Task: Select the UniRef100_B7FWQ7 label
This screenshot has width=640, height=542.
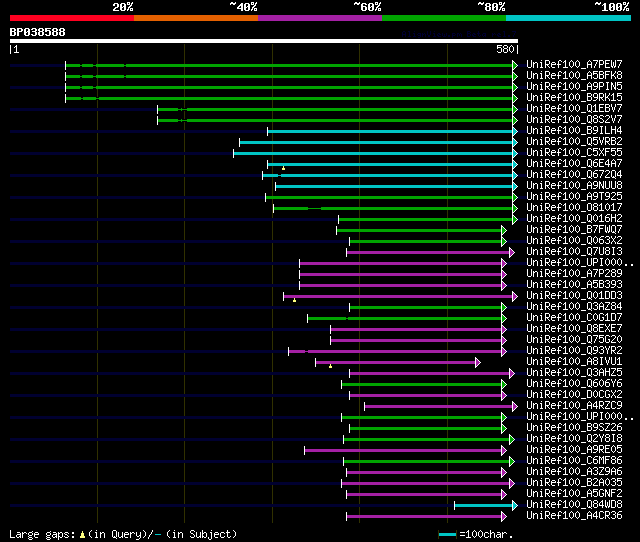Action: (x=574, y=230)
